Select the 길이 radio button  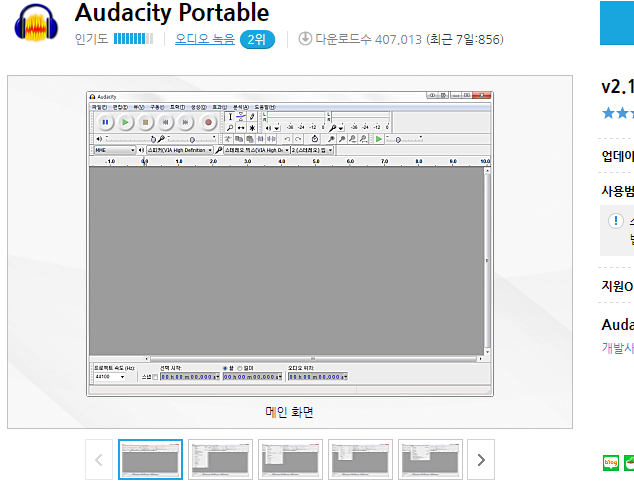pos(239,368)
